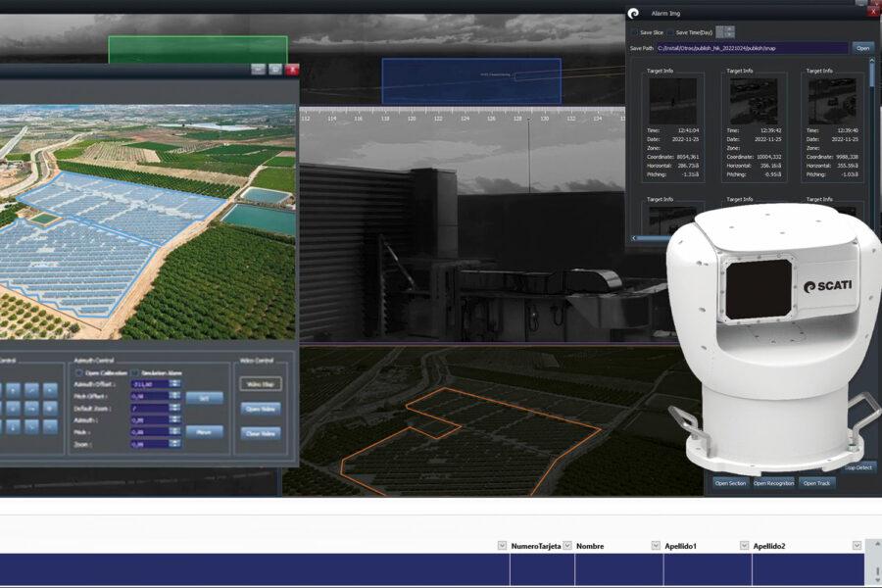Image resolution: width=882 pixels, height=588 pixels.
Task: Click the Set button in Azimuth Control
Action: tap(204, 398)
